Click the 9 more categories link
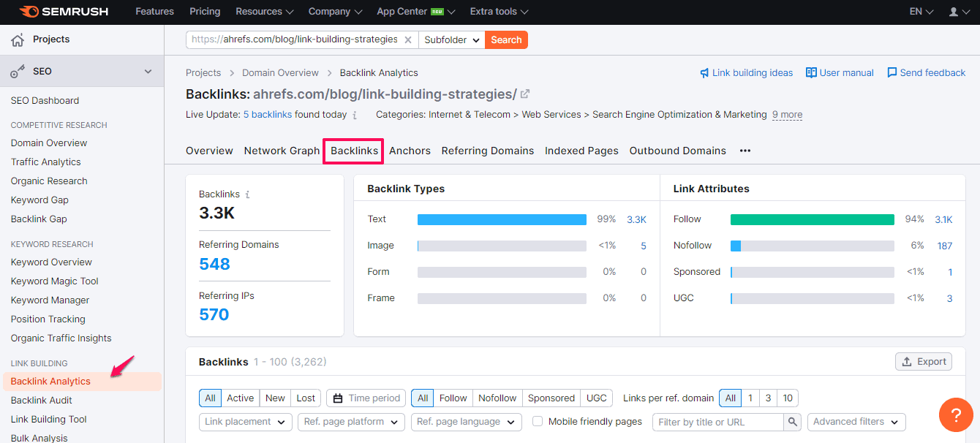This screenshot has height=443, width=980. click(x=787, y=115)
